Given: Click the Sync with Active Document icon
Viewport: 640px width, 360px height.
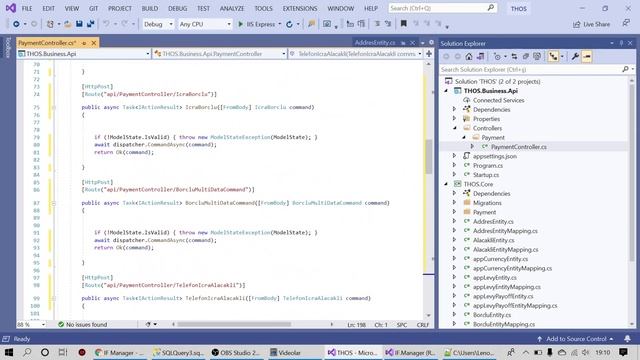Looking at the screenshot, I should tap(514, 57).
